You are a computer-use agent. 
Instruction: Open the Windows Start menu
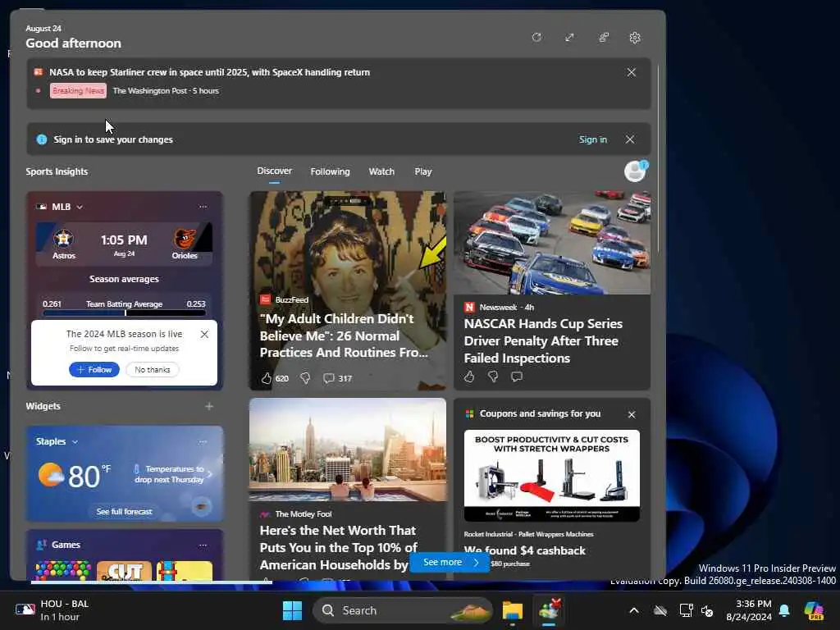tap(293, 610)
